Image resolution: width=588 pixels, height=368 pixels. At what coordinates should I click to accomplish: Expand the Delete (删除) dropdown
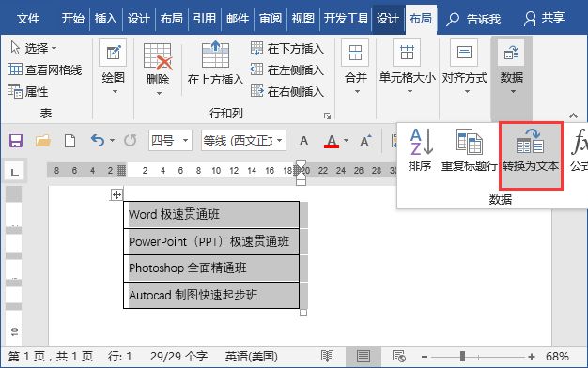pos(159,93)
